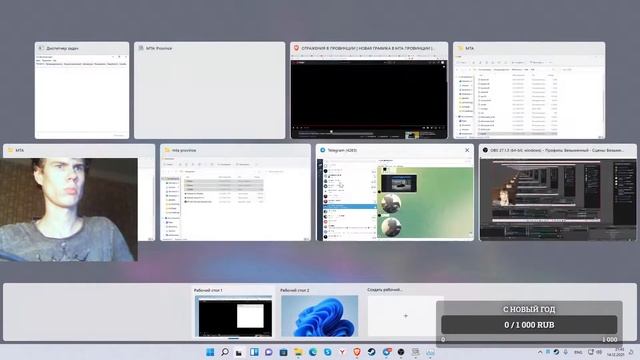Screen dimensions: 640x360
Task: Select the mta province folder window
Action: tap(236, 192)
